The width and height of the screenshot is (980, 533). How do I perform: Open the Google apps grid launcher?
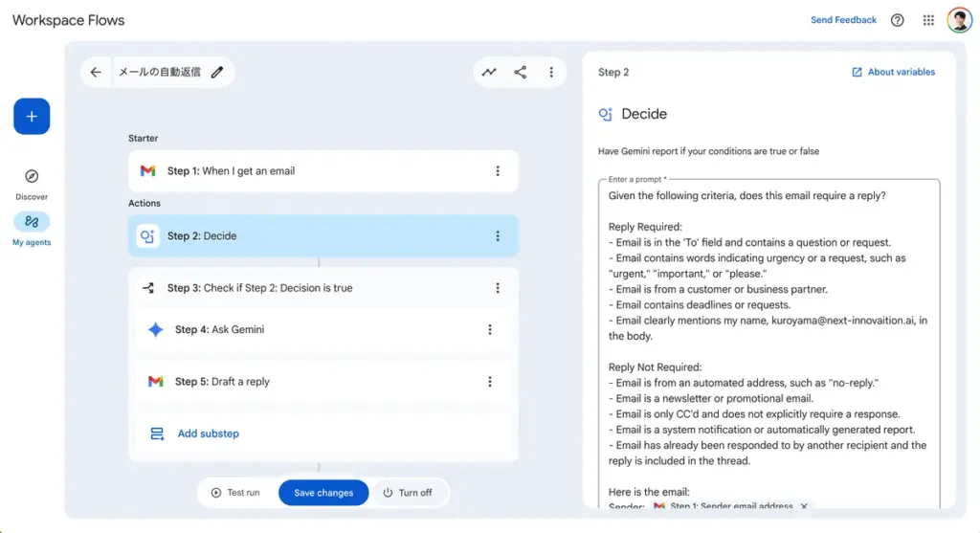pyautogui.click(x=928, y=20)
